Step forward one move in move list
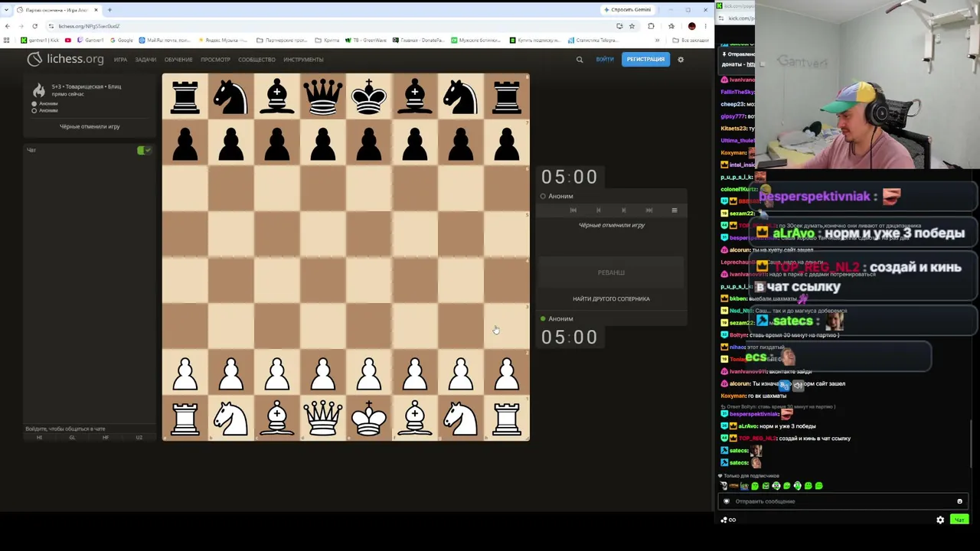980x551 pixels. [x=624, y=210]
